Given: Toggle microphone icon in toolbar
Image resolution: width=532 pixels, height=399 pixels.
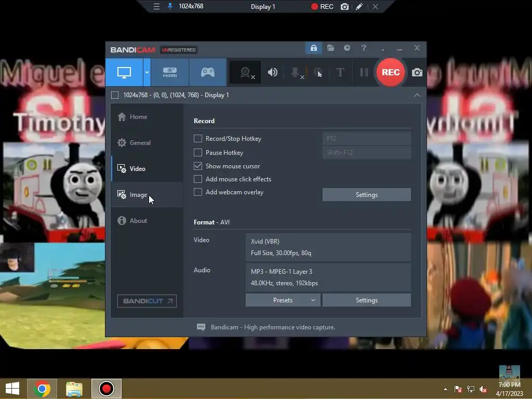Looking at the screenshot, I should coord(296,72).
